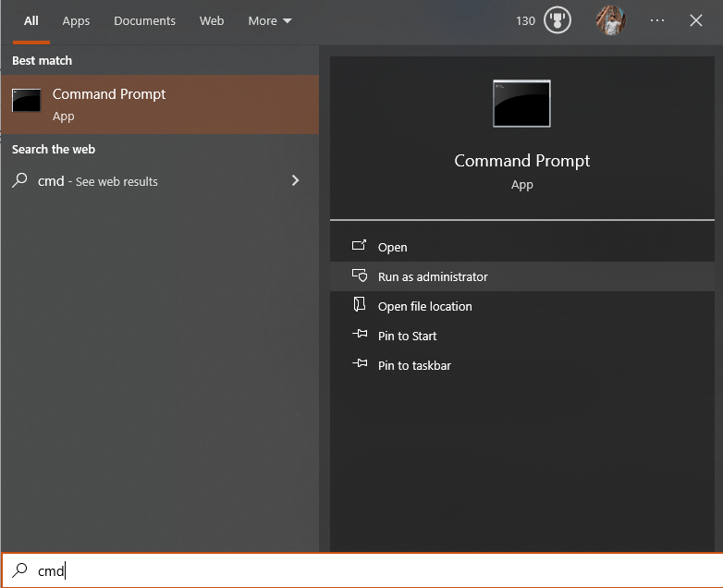The image size is (723, 588).
Task: Click the Open action icon
Action: (360, 245)
